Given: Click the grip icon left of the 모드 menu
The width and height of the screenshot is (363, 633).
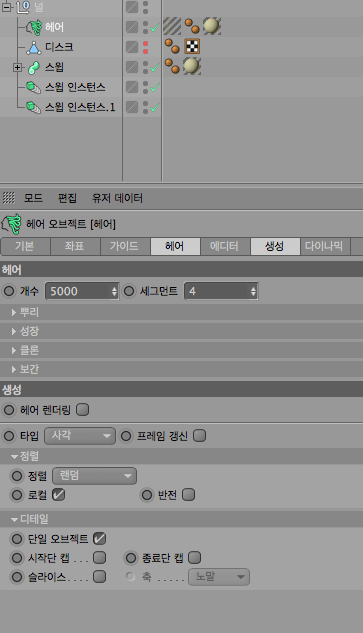Looking at the screenshot, I should [9, 198].
